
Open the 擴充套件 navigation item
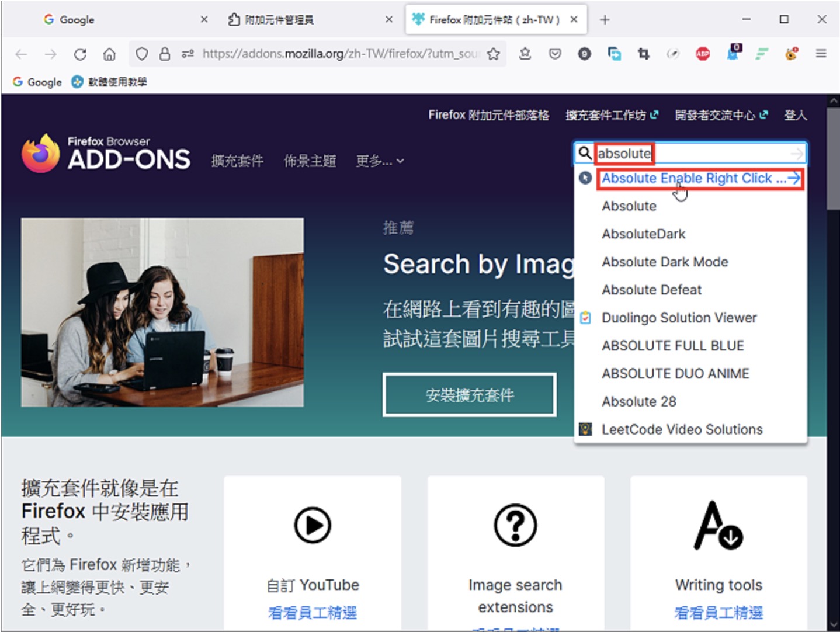tap(237, 161)
